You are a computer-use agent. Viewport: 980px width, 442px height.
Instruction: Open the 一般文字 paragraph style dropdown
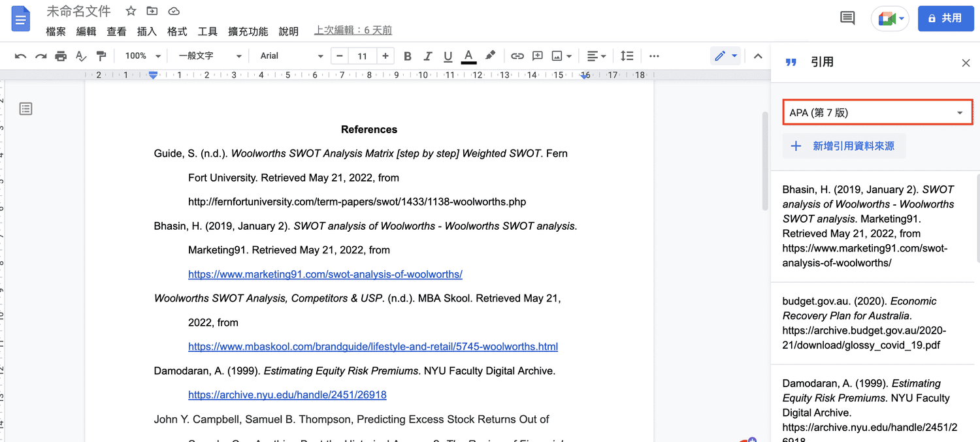[x=210, y=56]
